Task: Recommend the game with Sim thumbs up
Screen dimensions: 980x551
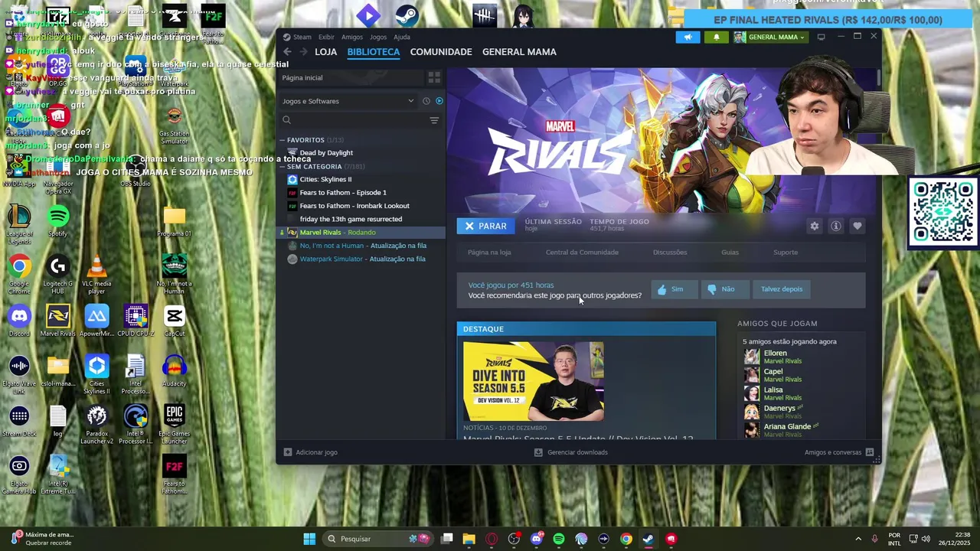Action: coord(675,289)
